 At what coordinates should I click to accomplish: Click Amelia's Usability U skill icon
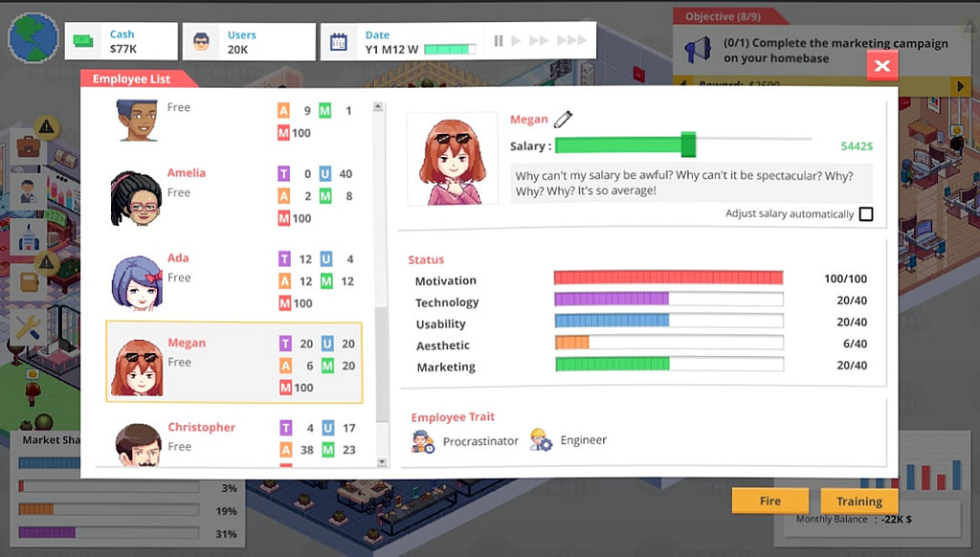[325, 174]
